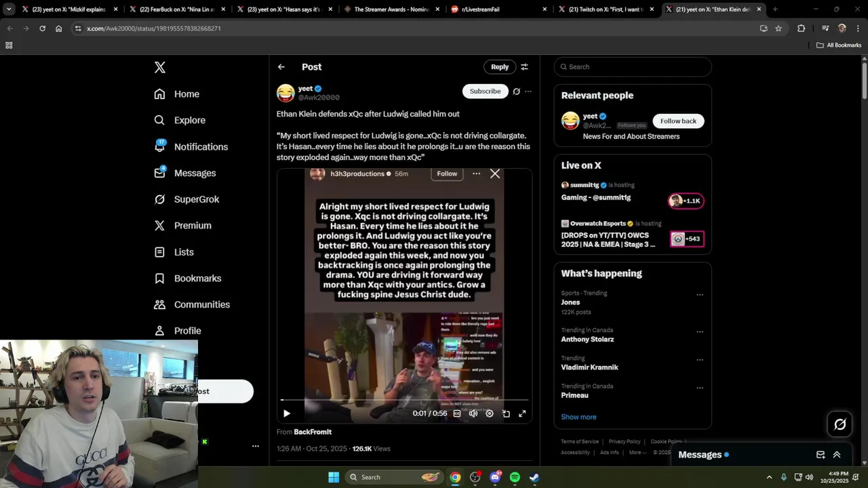Open the floating Grok button
868x488 pixels.
tap(840, 424)
